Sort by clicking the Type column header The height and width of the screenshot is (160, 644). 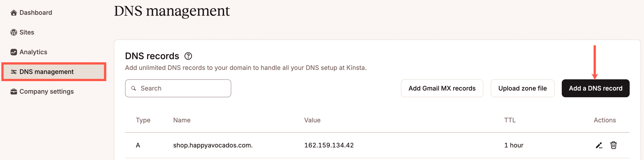pyautogui.click(x=143, y=120)
